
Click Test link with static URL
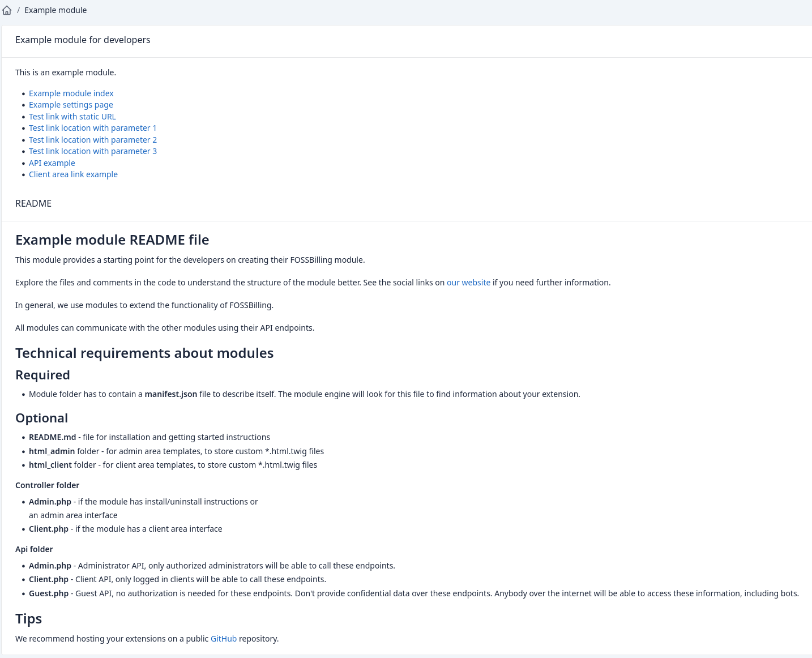point(72,116)
